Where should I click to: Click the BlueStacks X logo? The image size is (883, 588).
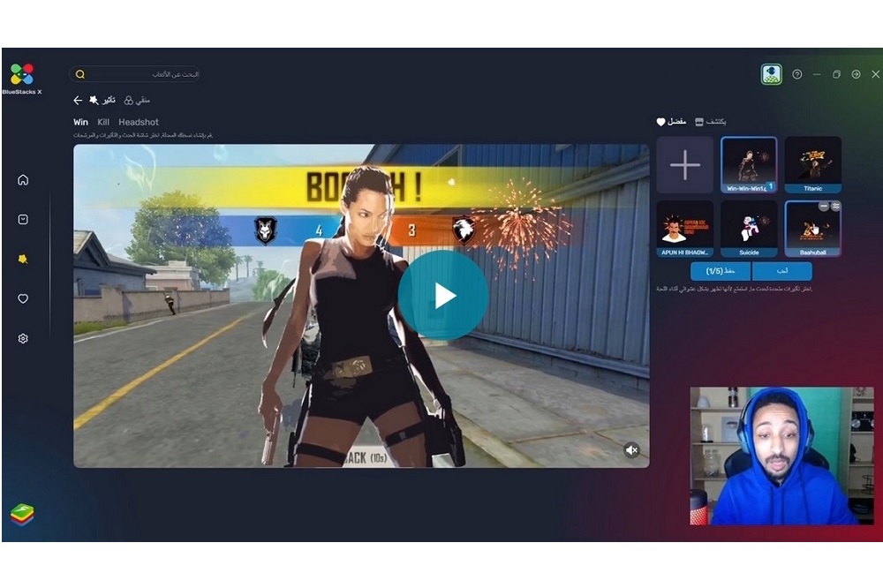pyautogui.click(x=22, y=74)
